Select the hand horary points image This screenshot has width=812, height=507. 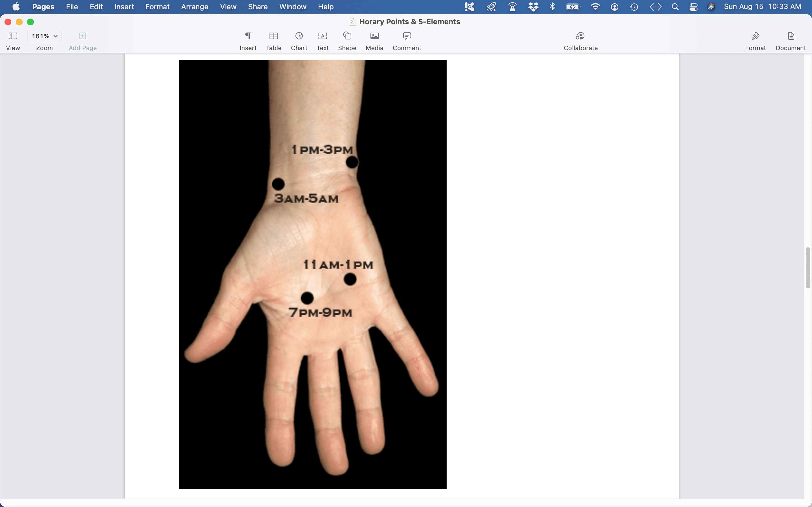pos(312,273)
